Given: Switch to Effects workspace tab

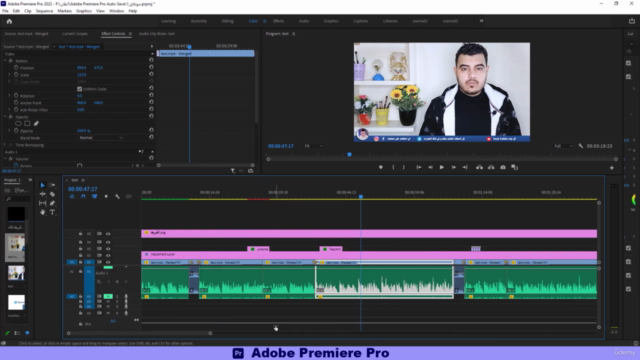Looking at the screenshot, I should [x=278, y=21].
